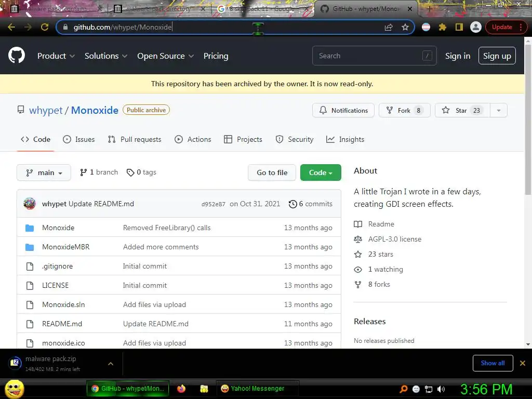Open the Pull requests tab
This screenshot has height=399, width=532.
coord(135,139)
